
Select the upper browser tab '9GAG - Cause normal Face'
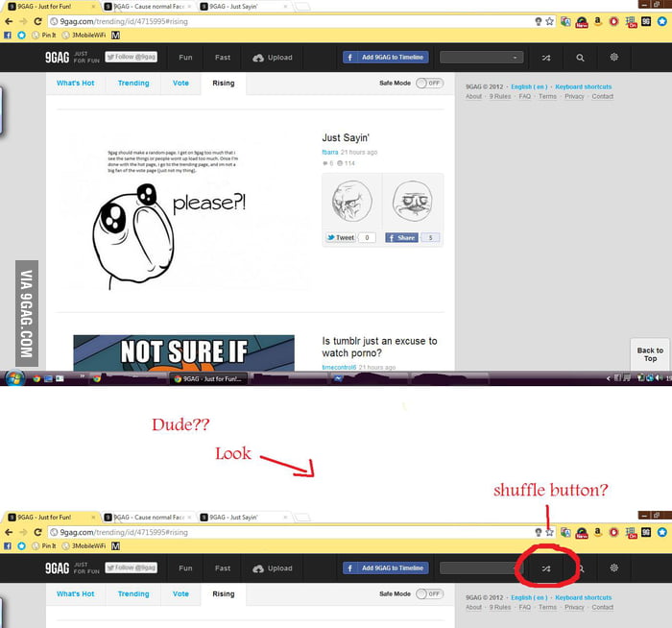tap(148, 7)
